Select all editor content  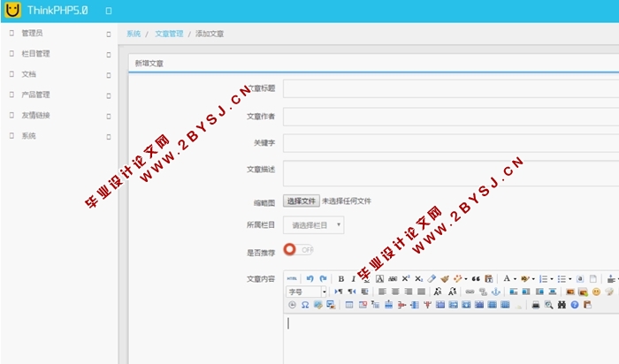click(x=580, y=279)
